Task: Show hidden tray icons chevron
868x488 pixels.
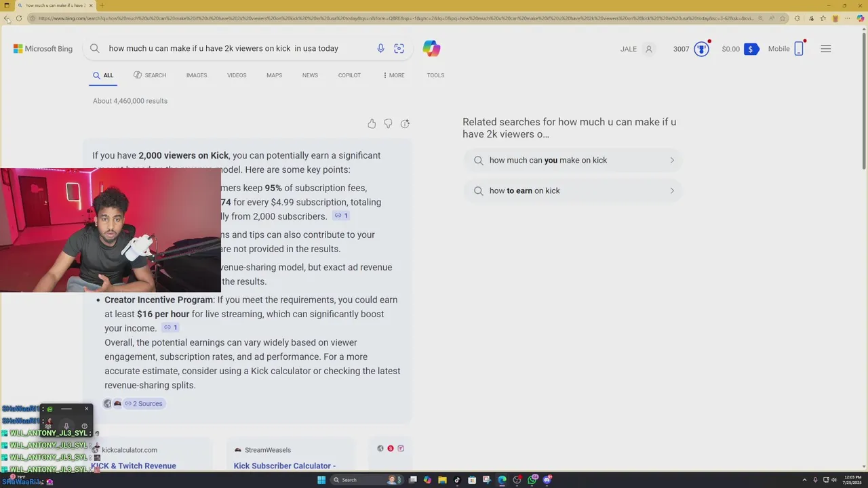Action: click(x=805, y=480)
